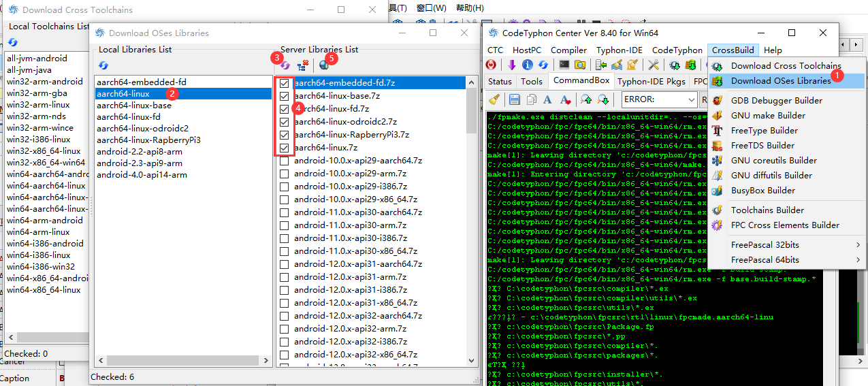The image size is (868, 386).
Task: Click the CommandBox save floppy icon
Action: [x=515, y=99]
